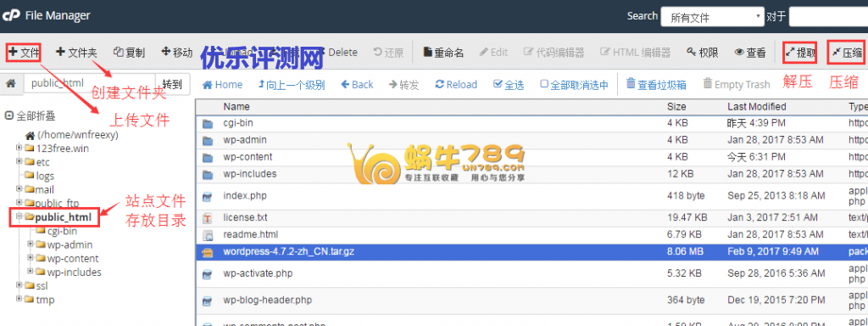
Task: Click 查看垃圾箱 to view trash
Action: point(657,85)
